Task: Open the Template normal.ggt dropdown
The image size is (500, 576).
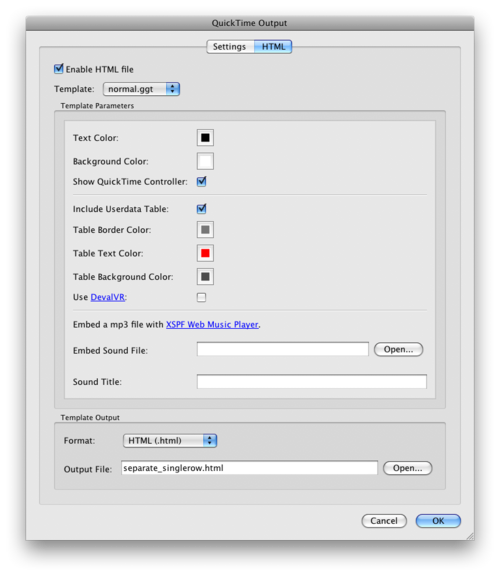Action: [x=141, y=89]
